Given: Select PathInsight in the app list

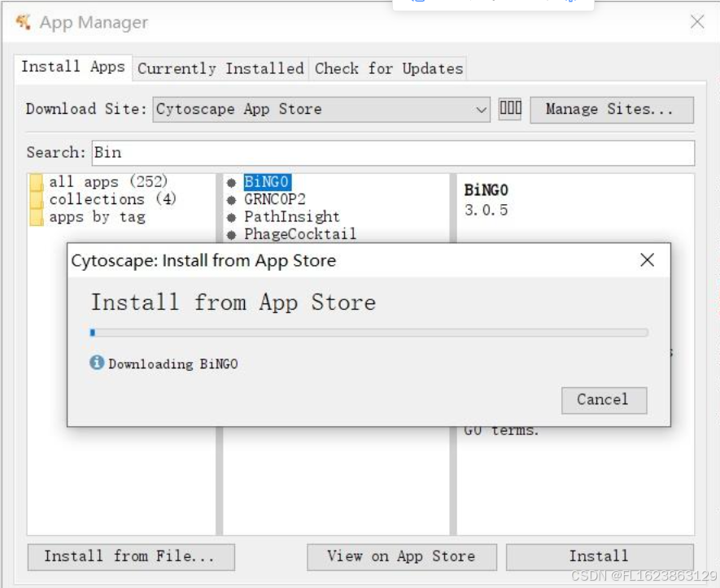Looking at the screenshot, I should (292, 216).
